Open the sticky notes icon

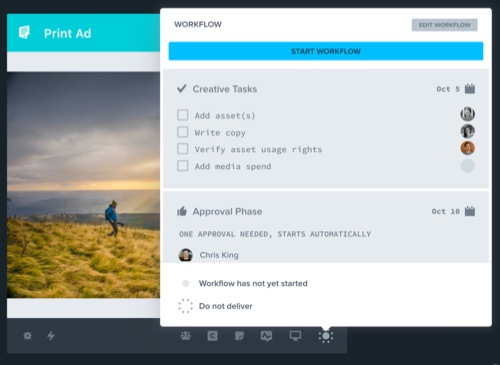[239, 336]
